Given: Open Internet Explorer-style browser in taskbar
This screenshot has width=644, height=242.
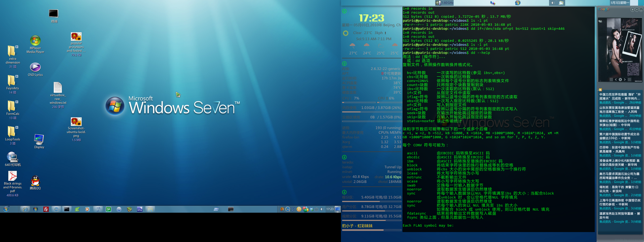Looking at the screenshot, I should coord(25,209).
